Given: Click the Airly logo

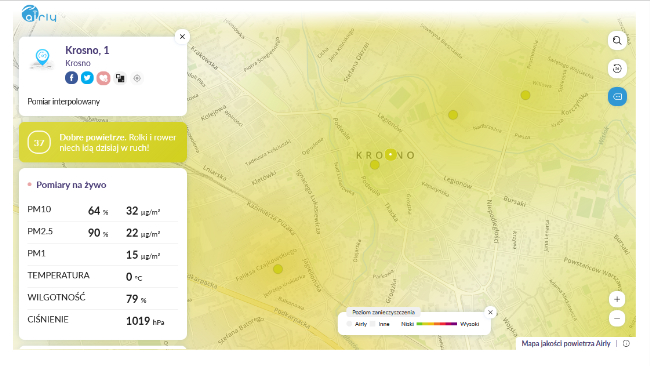Looking at the screenshot, I should tap(39, 14).
